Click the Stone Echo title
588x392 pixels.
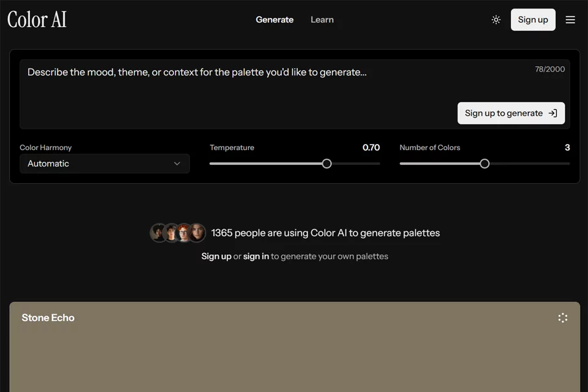pyautogui.click(x=48, y=318)
